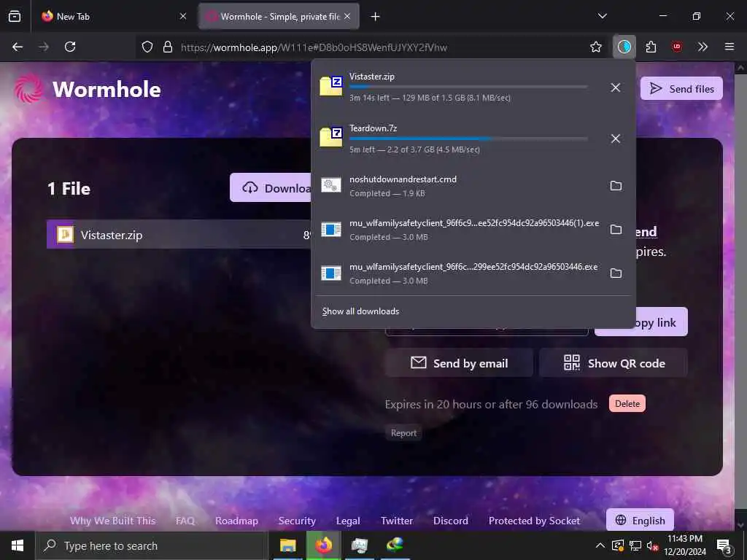
Task: Toggle the downloads panel button
Action: [x=624, y=47]
